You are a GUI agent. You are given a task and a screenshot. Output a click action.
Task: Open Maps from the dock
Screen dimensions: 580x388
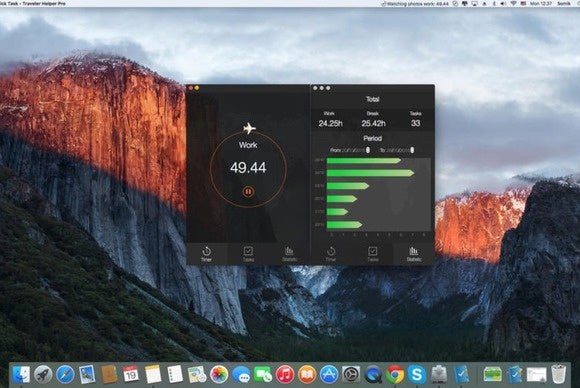click(x=197, y=374)
